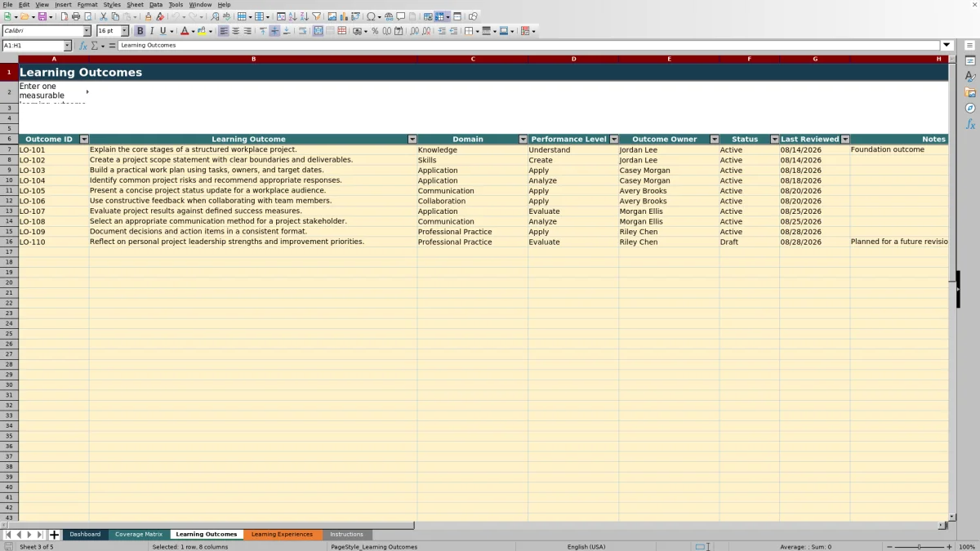This screenshot has width=980, height=551.
Task: Open the Outcome Owner filter dropdown
Action: 715,140
